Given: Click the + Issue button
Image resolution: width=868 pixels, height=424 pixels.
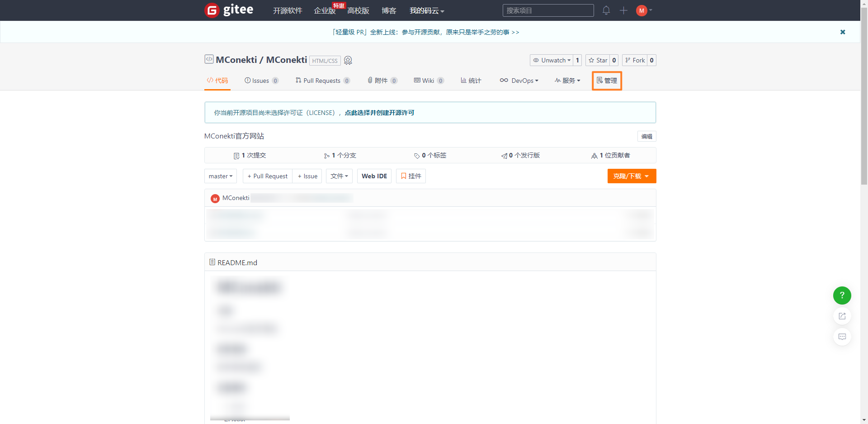Looking at the screenshot, I should coord(307,176).
